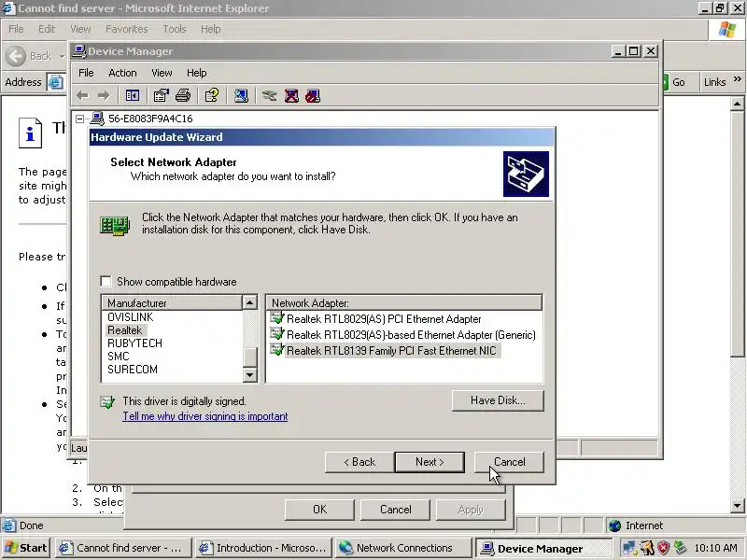Viewport: 747px width, 560px height.
Task: Open Internet Explorer Favorites menu
Action: point(126,29)
